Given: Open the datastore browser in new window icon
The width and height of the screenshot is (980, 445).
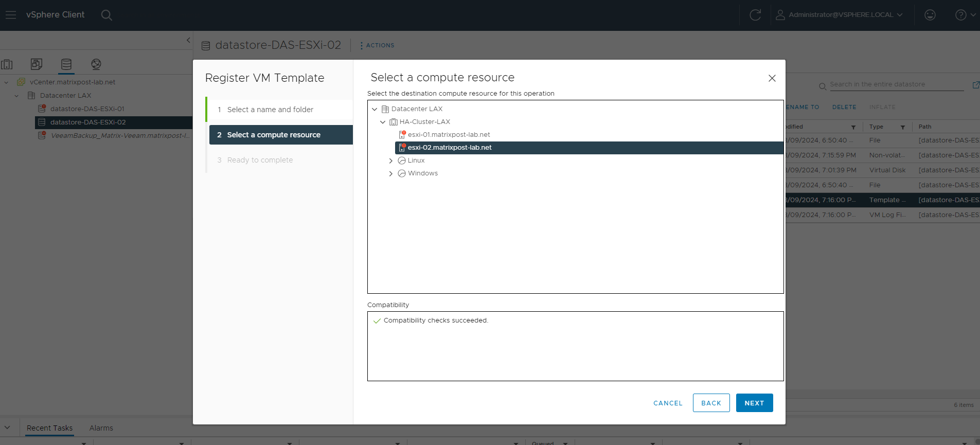Looking at the screenshot, I should click(x=975, y=85).
